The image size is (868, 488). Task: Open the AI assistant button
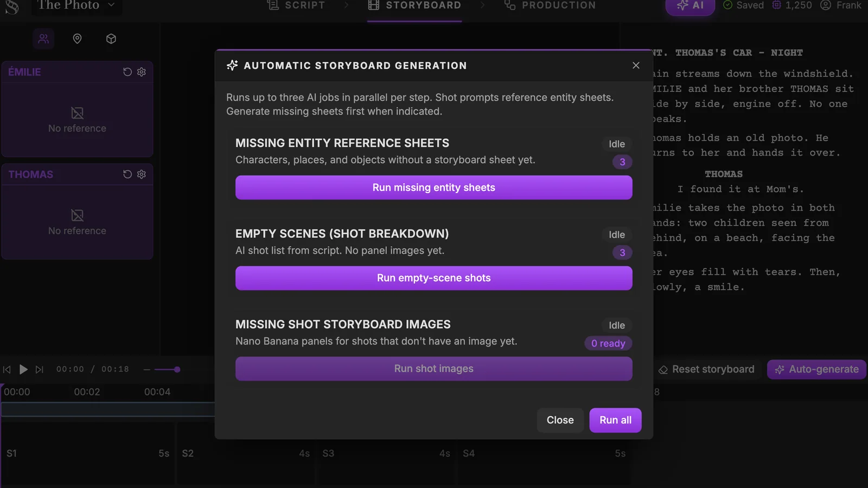[x=690, y=6]
